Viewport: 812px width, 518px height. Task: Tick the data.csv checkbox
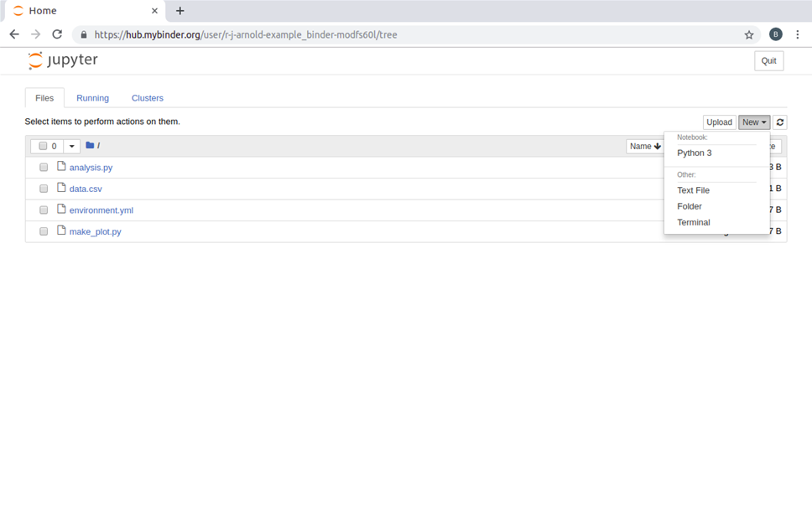pyautogui.click(x=44, y=189)
